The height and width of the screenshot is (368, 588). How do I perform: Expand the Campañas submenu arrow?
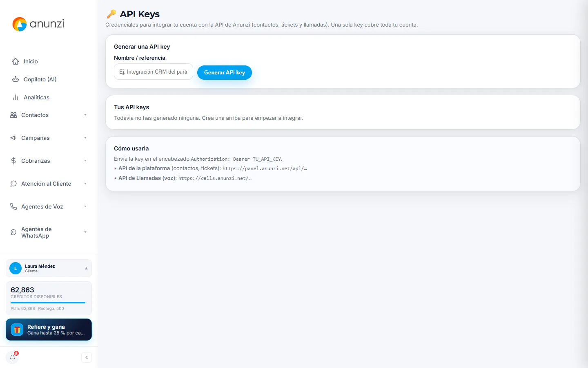85,138
